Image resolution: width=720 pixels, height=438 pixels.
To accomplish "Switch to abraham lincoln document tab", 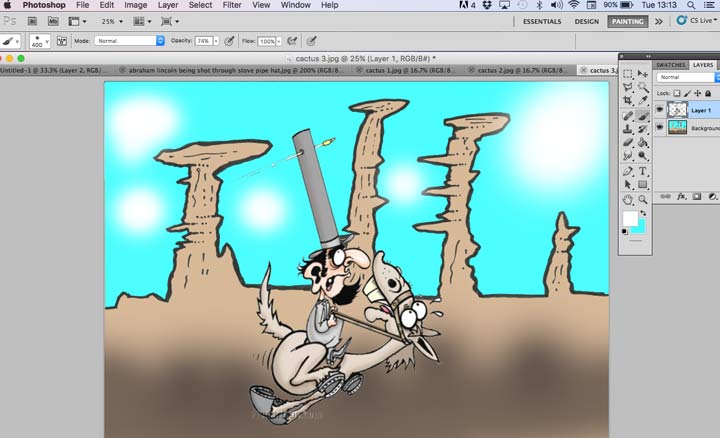I will tap(233, 70).
